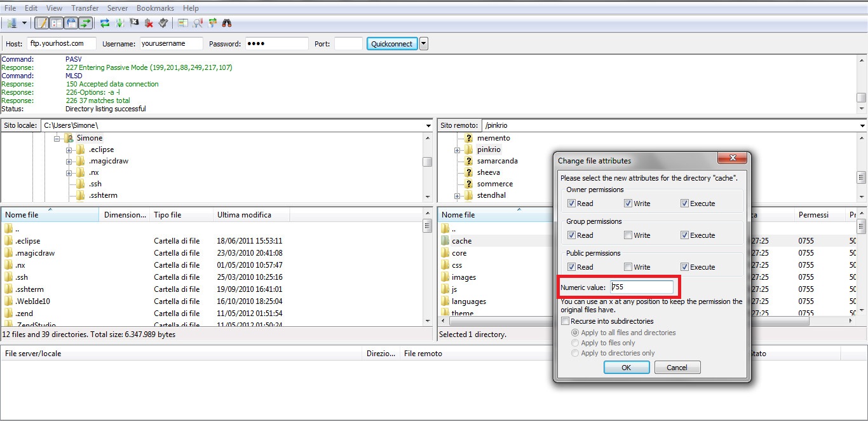Toggle the transfer queue panel

point(85,23)
